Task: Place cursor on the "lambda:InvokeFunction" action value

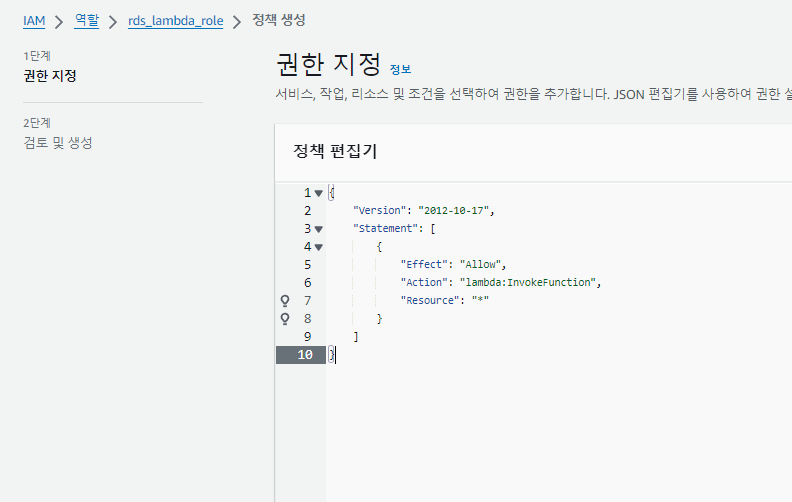Action: tap(528, 283)
